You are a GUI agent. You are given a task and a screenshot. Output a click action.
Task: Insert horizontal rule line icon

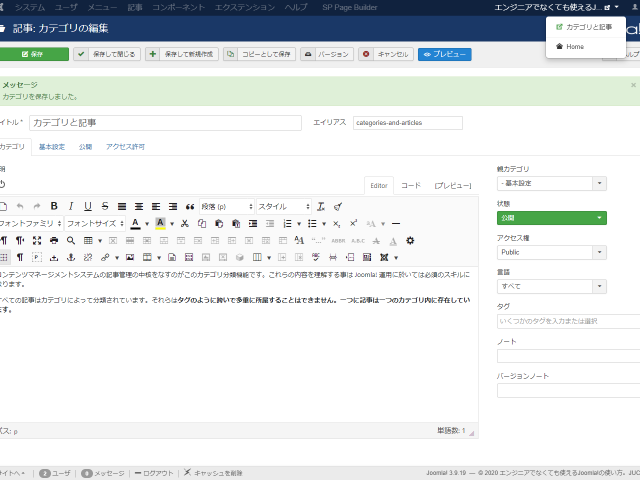[396, 224]
